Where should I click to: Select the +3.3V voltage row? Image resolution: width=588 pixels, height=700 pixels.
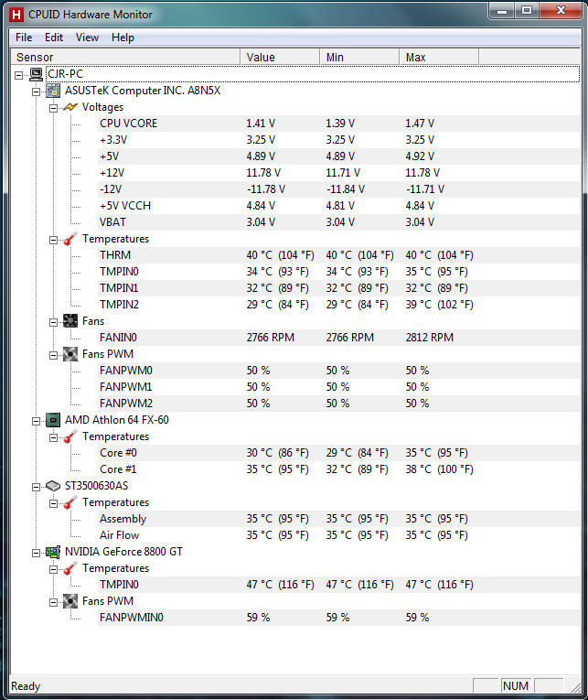click(338, 140)
